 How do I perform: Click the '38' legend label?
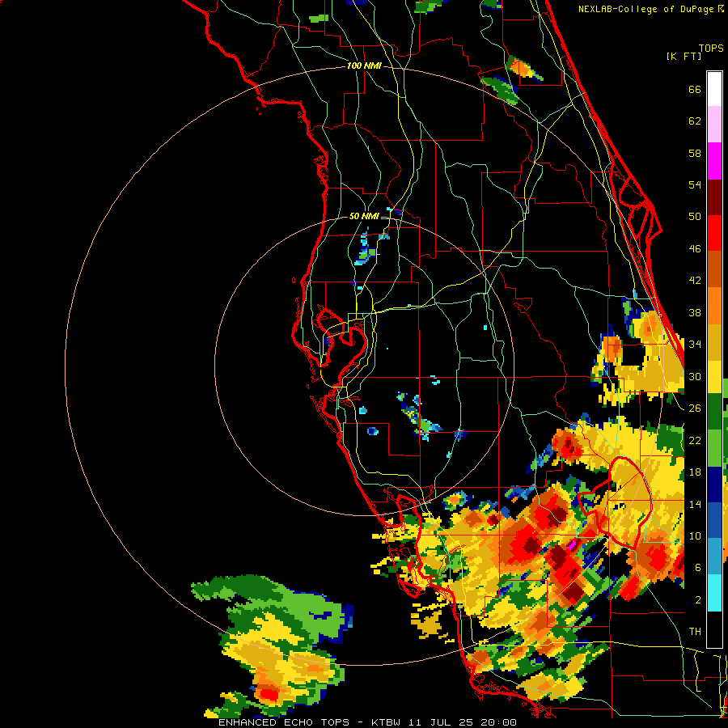(x=695, y=312)
